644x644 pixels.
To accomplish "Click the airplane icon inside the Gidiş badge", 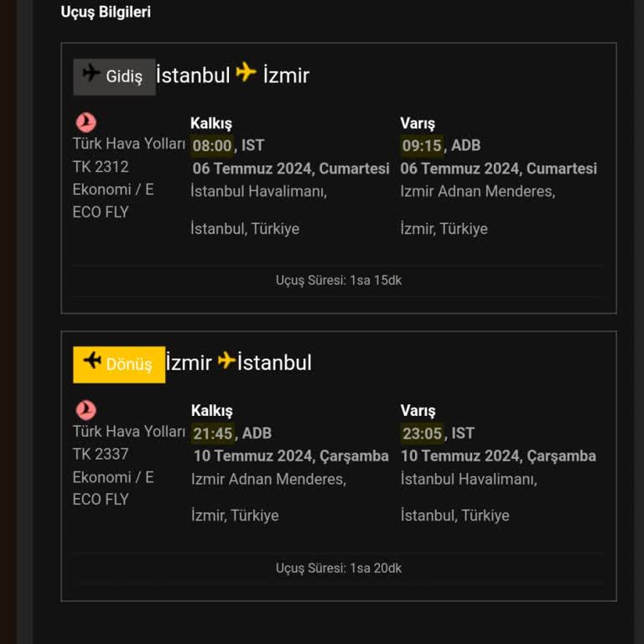I will coord(91,74).
